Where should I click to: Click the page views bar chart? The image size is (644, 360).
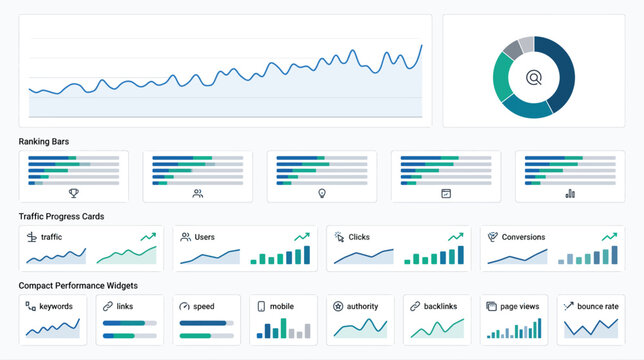514,328
